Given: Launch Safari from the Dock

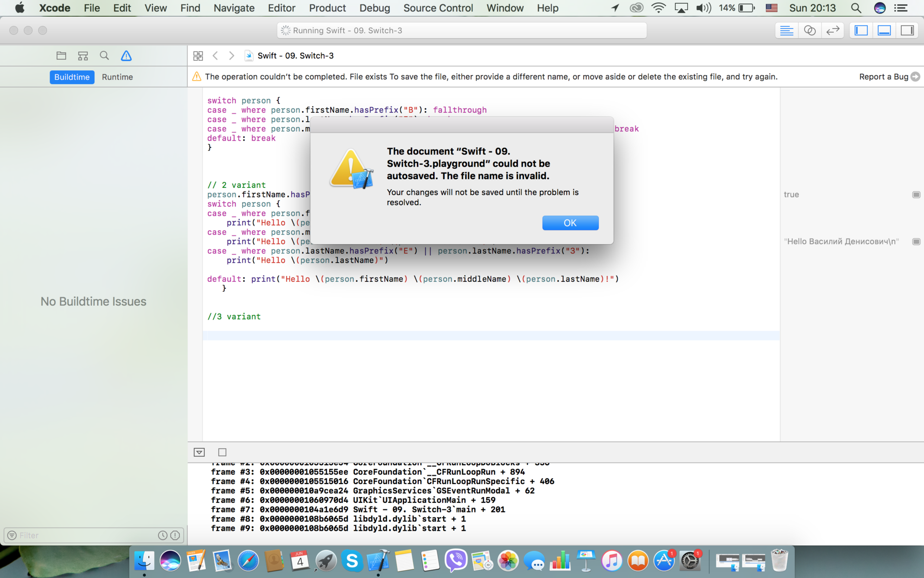Looking at the screenshot, I should coord(248,561).
